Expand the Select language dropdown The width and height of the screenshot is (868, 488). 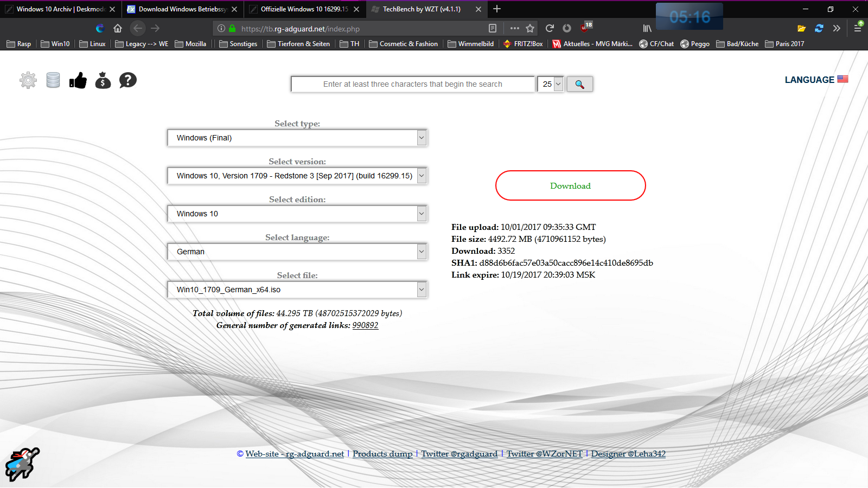coord(422,252)
